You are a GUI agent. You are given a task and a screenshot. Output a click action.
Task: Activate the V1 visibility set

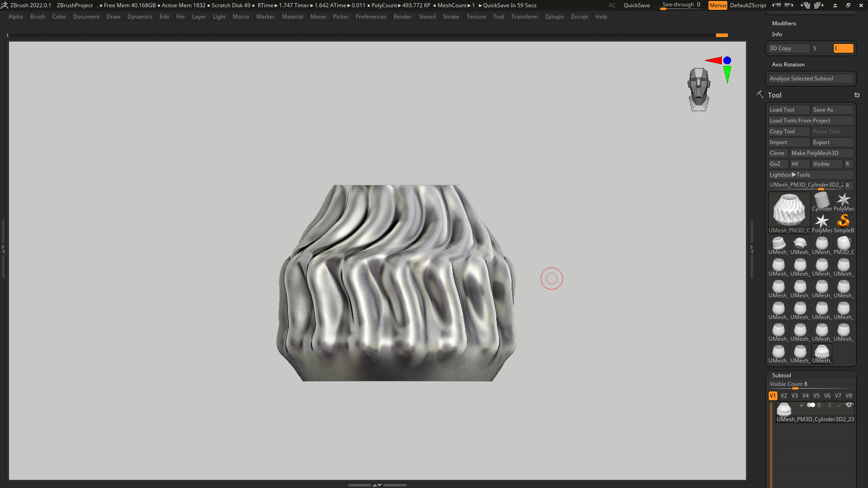pyautogui.click(x=773, y=396)
